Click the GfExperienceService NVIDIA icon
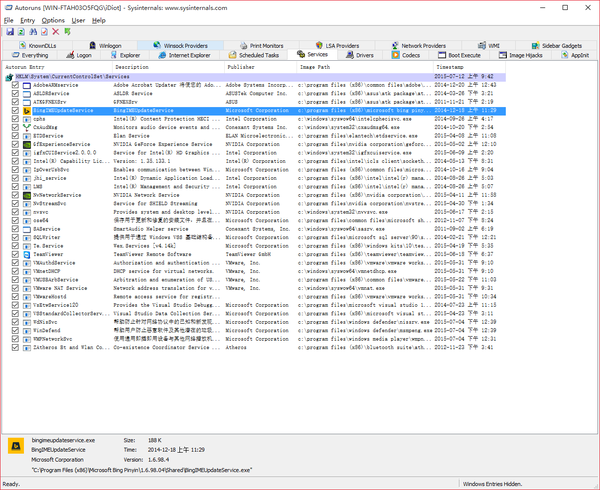This screenshot has height=490, width=600. (27, 145)
